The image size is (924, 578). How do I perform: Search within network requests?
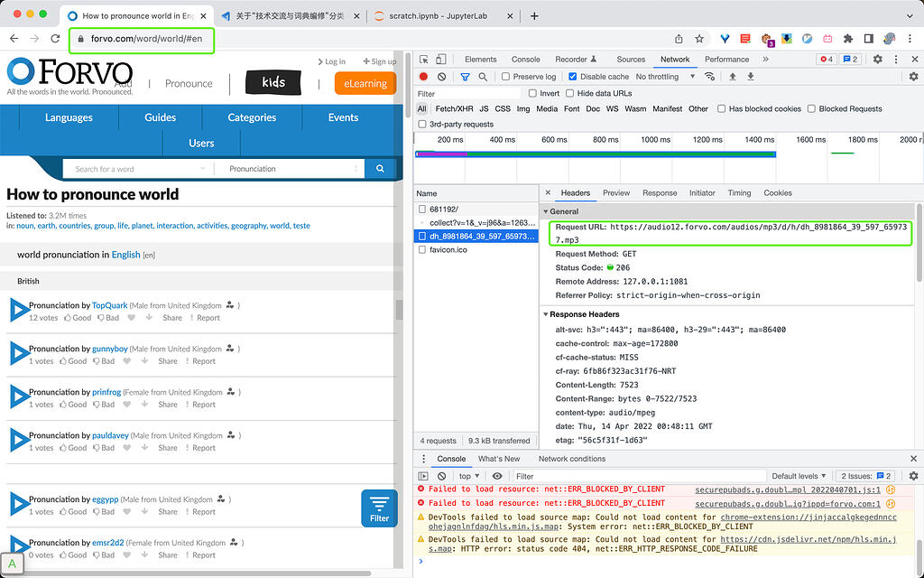pos(482,76)
